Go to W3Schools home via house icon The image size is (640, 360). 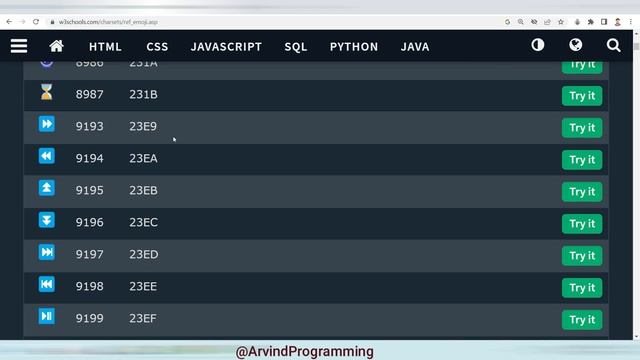coord(56,46)
